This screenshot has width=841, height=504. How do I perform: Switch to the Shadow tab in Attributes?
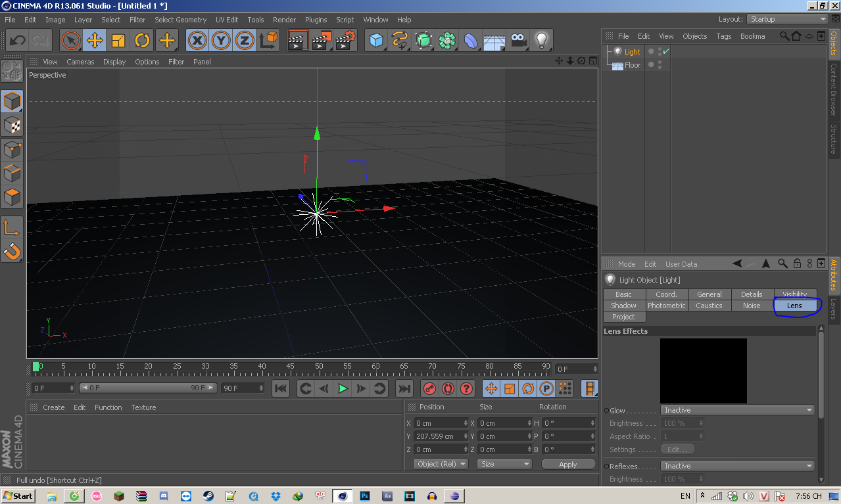point(623,306)
